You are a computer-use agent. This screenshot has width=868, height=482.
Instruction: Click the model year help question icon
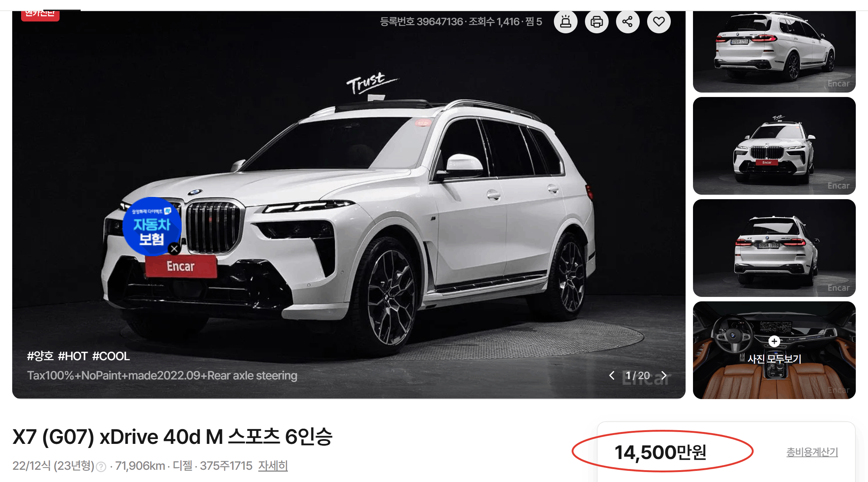pos(101,467)
